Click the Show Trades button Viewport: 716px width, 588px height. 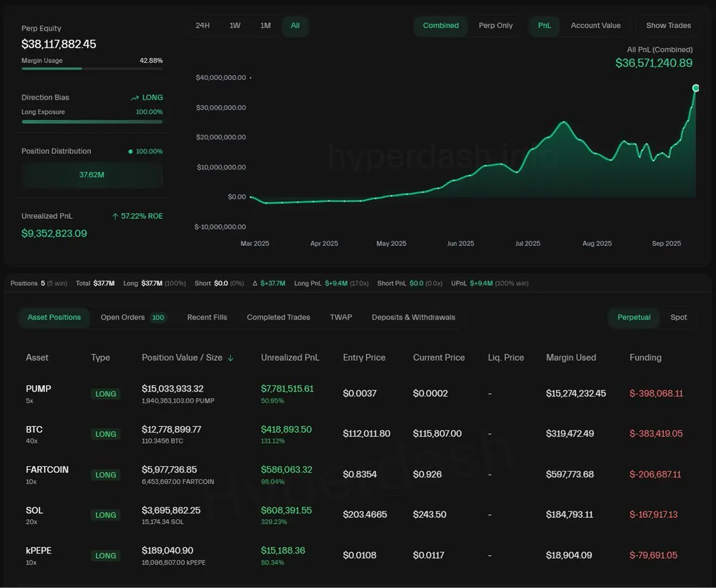point(668,25)
